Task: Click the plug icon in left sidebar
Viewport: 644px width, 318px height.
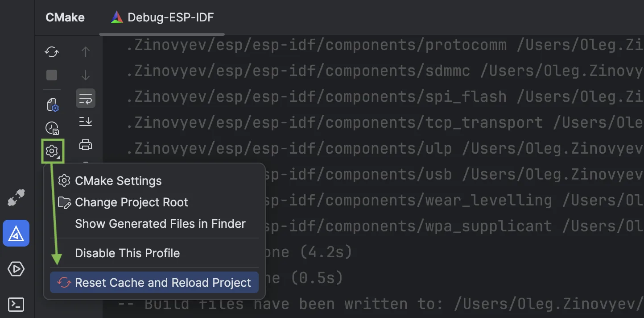Action: 16,198
